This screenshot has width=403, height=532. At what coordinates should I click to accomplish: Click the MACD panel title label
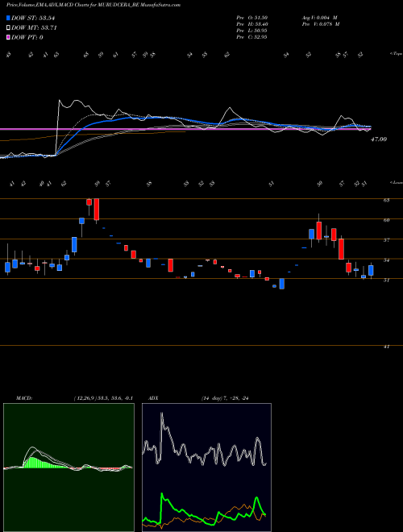[x=23, y=398]
